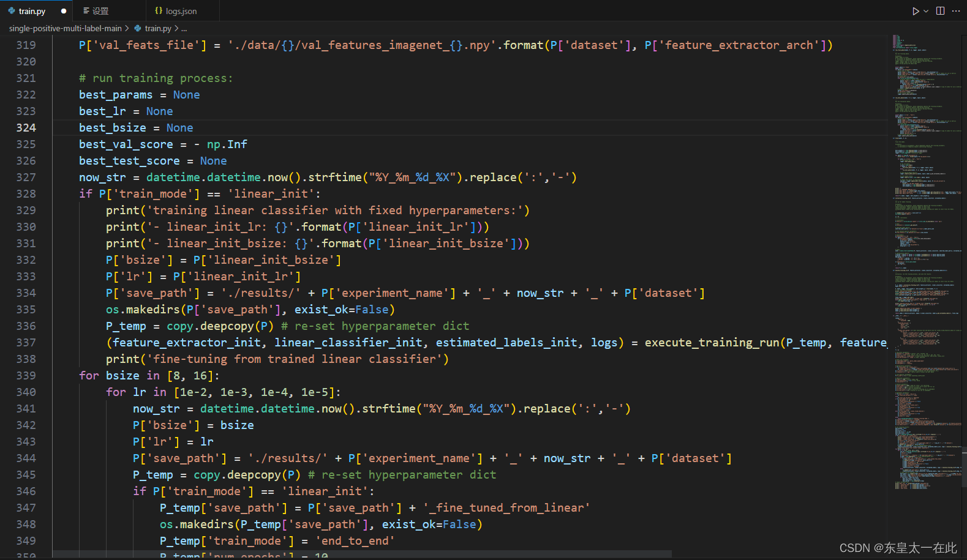Click 'for lr in' loop on line 340
The width and height of the screenshot is (967, 560).
pos(136,392)
